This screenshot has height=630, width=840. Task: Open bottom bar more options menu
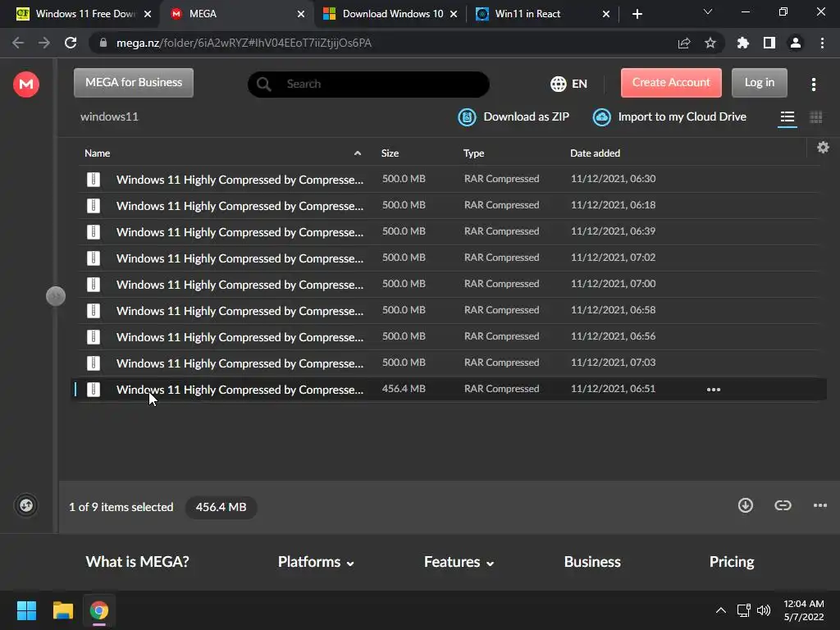coord(819,505)
